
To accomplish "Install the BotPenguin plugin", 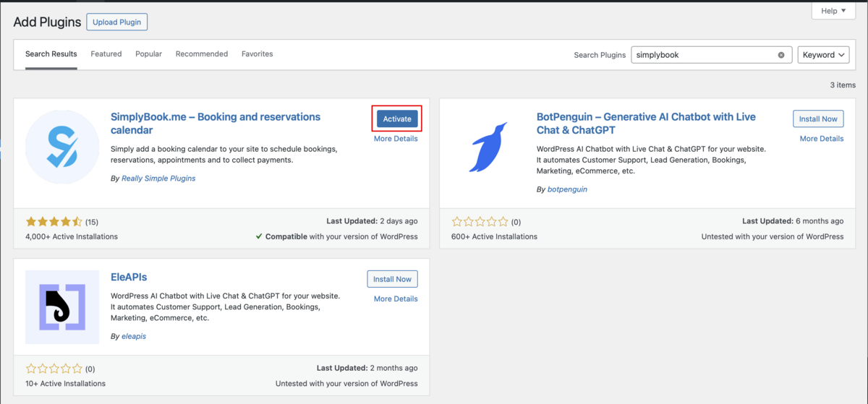I will point(818,119).
